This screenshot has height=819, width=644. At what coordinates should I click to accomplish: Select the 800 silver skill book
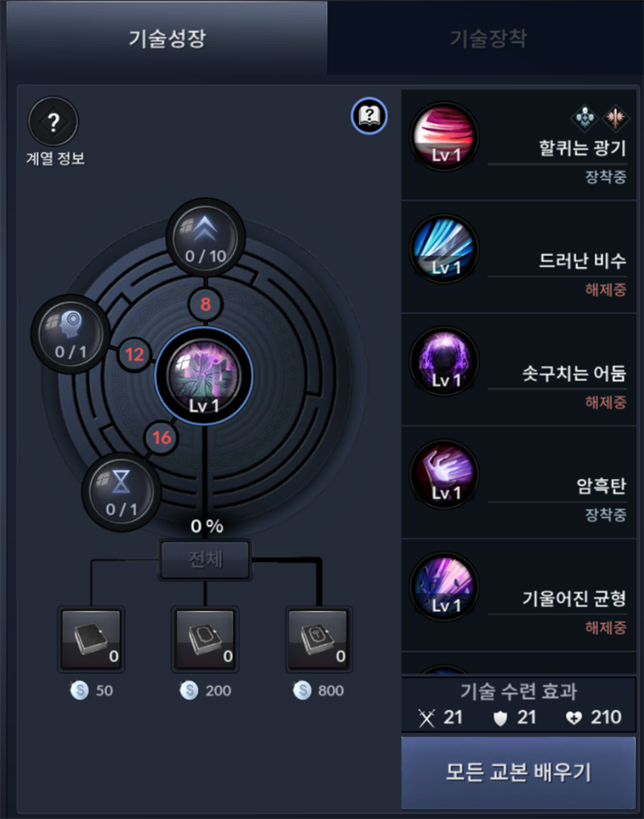point(319,639)
